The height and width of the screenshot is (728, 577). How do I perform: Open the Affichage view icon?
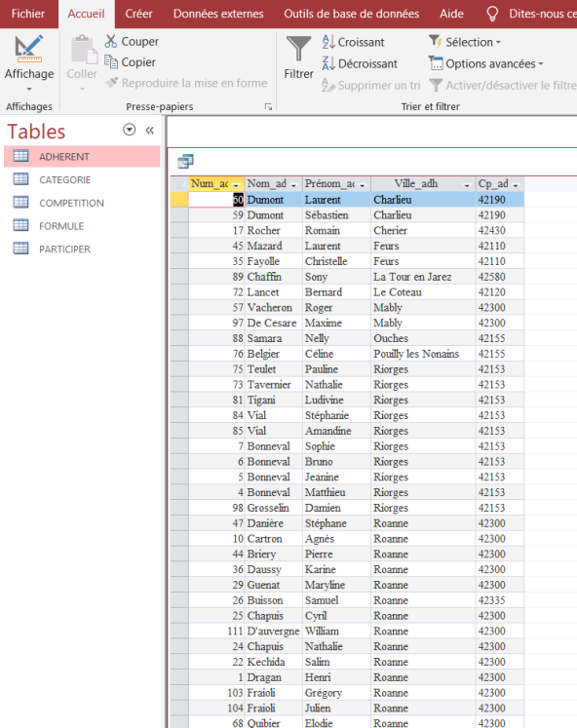pos(29,49)
